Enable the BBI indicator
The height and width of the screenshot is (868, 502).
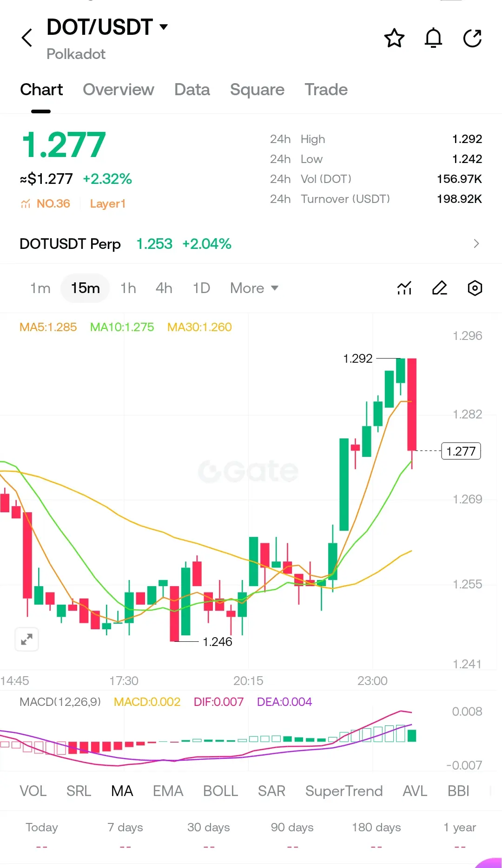(x=458, y=791)
